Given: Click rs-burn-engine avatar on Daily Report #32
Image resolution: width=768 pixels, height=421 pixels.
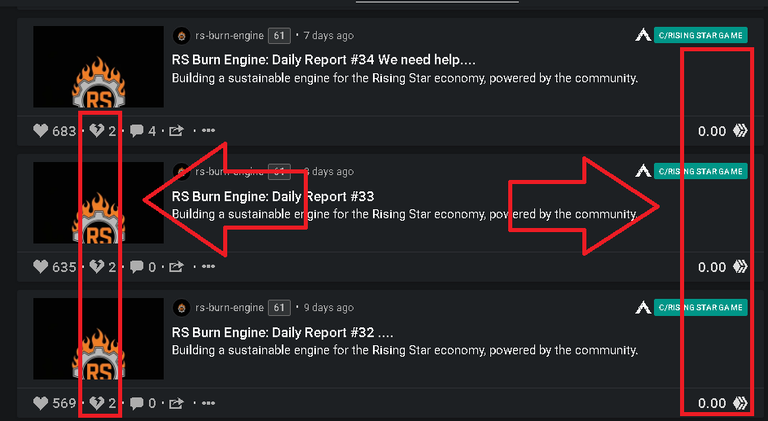Looking at the screenshot, I should pos(181,308).
